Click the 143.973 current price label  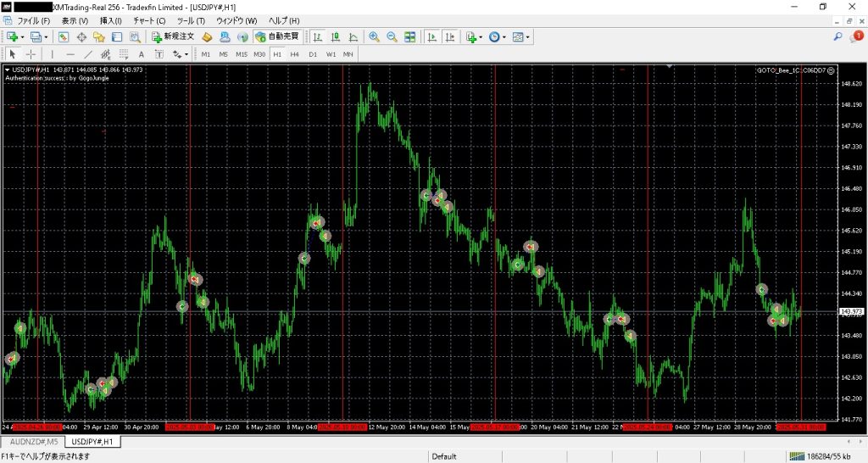point(850,312)
